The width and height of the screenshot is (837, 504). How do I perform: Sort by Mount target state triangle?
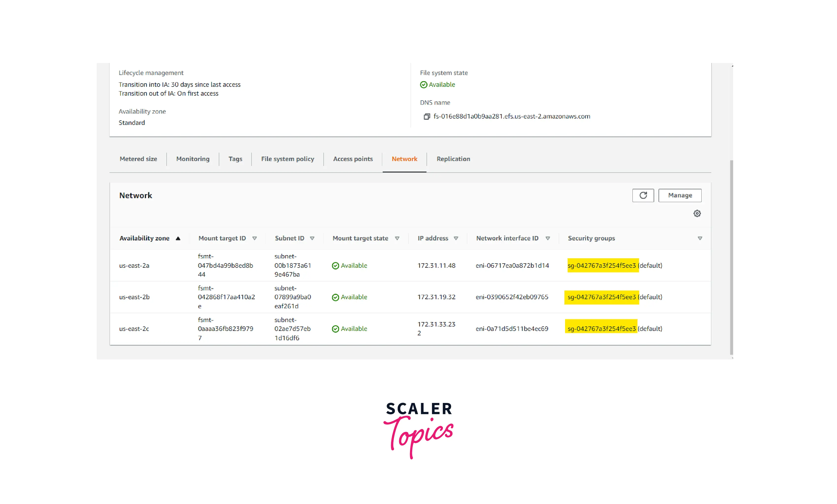pos(397,238)
